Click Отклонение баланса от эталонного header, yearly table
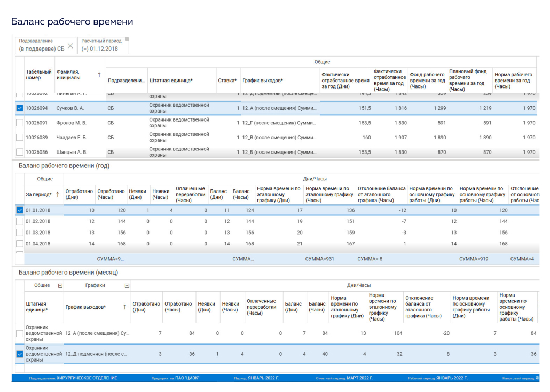The height and width of the screenshot is (392, 550). [x=382, y=195]
